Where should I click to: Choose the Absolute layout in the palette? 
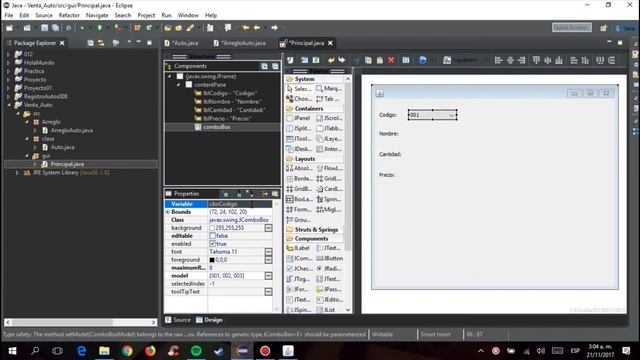click(x=299, y=168)
